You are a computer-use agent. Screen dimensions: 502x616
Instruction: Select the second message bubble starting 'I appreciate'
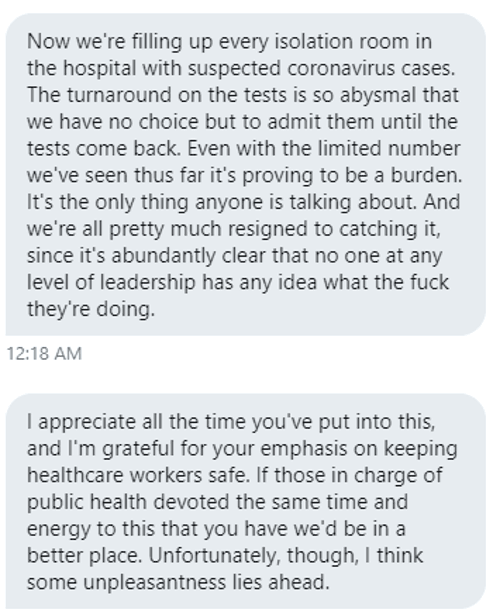tap(246, 502)
